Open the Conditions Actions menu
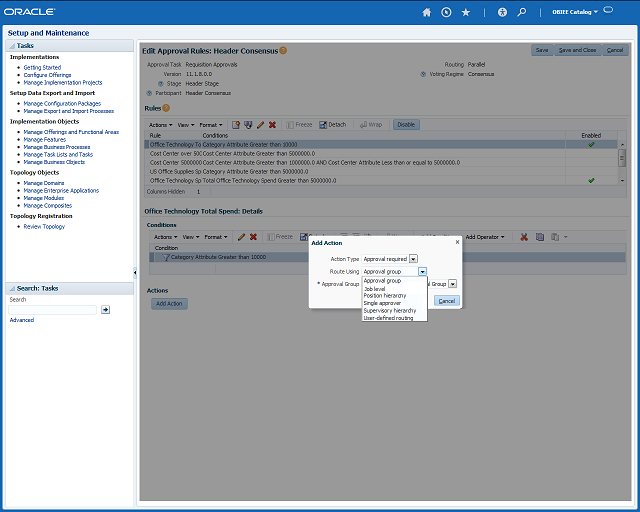 (x=165, y=237)
